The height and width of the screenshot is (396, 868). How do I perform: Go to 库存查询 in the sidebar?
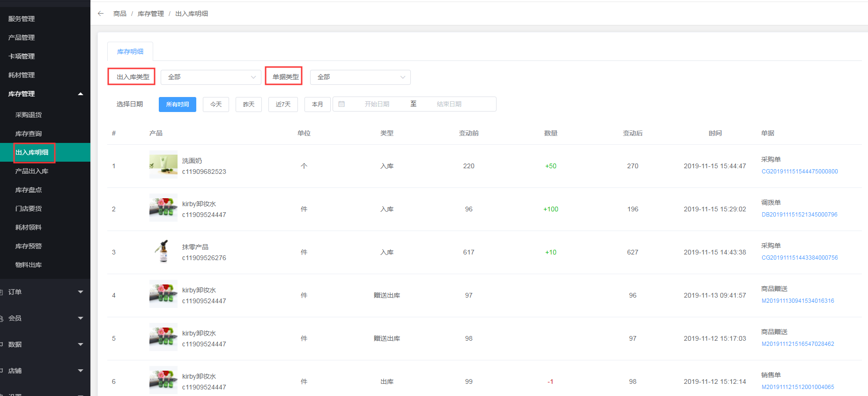(29, 134)
